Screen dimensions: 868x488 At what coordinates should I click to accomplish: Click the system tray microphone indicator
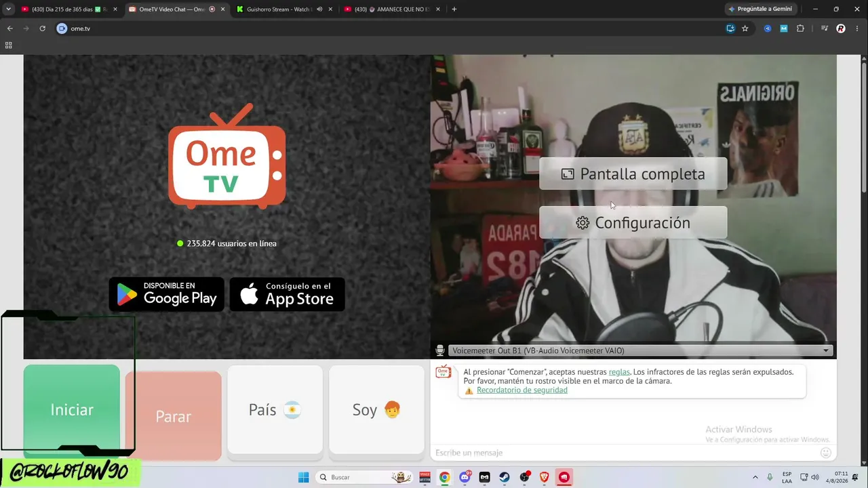pyautogui.click(x=770, y=477)
